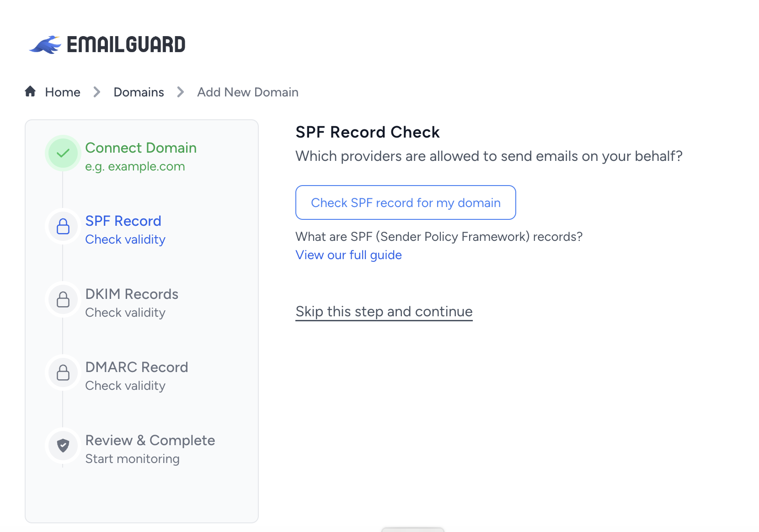Click the SPF Record lock icon
The width and height of the screenshot is (759, 532).
coord(63,226)
